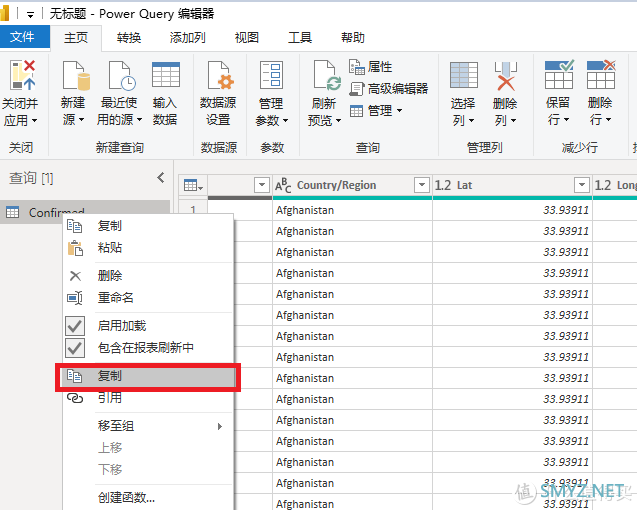Click the Manage Parameters (管理参数) icon
This screenshot has width=637, height=510.
click(x=271, y=75)
